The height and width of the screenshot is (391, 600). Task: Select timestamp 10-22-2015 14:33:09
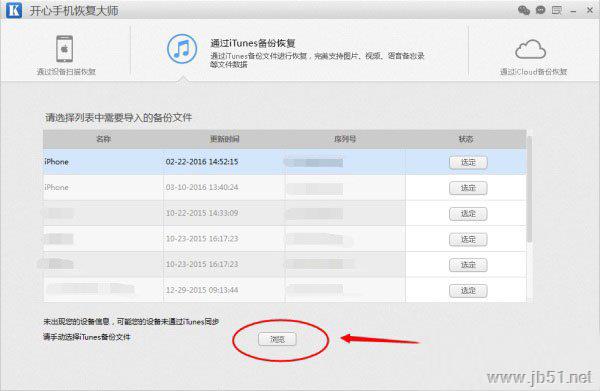[x=202, y=213]
